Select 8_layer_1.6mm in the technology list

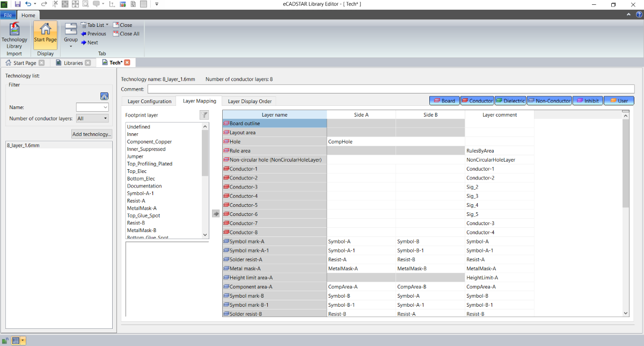[58, 146]
